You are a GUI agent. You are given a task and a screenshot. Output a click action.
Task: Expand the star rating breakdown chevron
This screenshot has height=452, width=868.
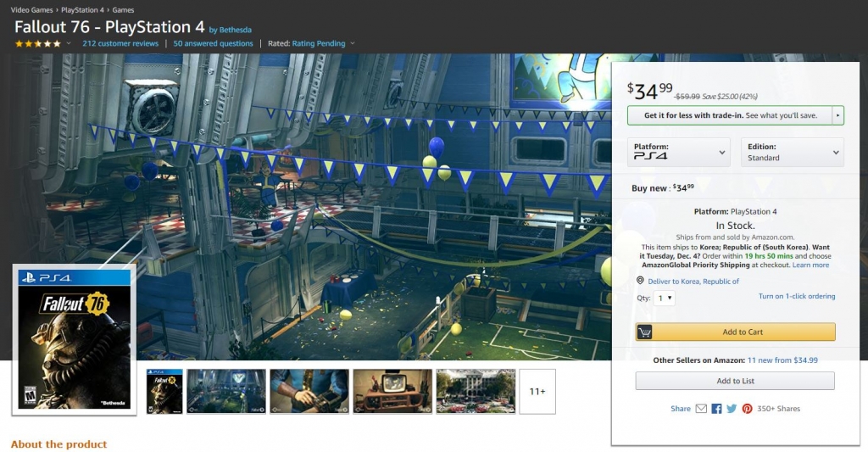pos(69,43)
